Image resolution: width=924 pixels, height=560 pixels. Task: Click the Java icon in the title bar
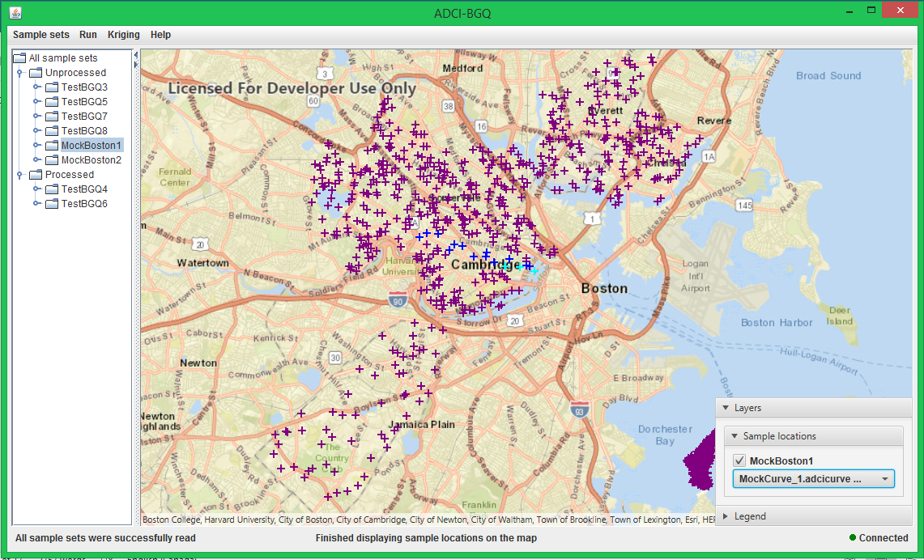point(15,12)
